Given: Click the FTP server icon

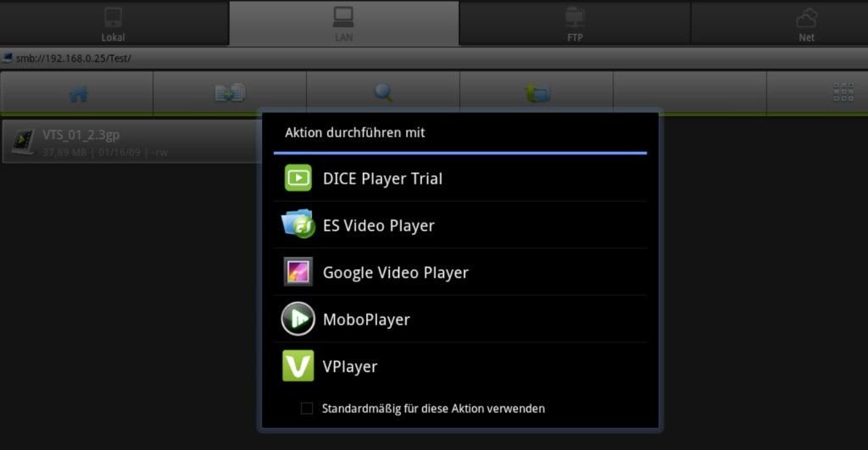Looking at the screenshot, I should [575, 17].
